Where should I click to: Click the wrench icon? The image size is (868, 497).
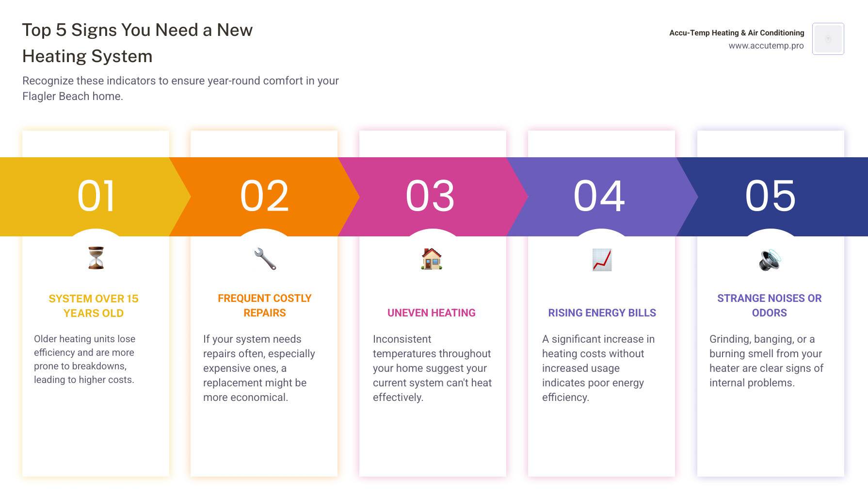pyautogui.click(x=265, y=259)
